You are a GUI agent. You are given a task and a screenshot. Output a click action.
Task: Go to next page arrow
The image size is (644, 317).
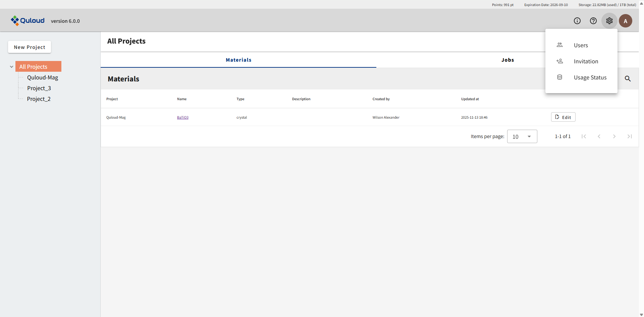coord(614,136)
